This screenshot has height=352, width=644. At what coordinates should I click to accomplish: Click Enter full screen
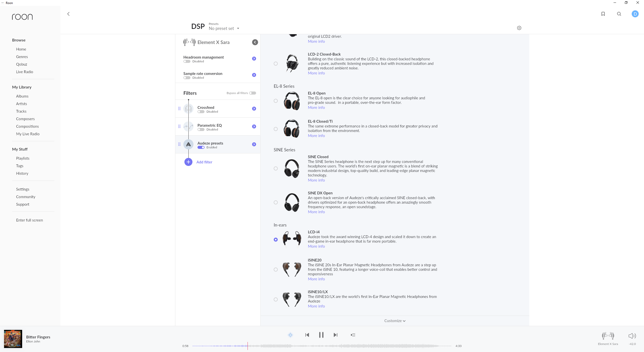(x=29, y=220)
